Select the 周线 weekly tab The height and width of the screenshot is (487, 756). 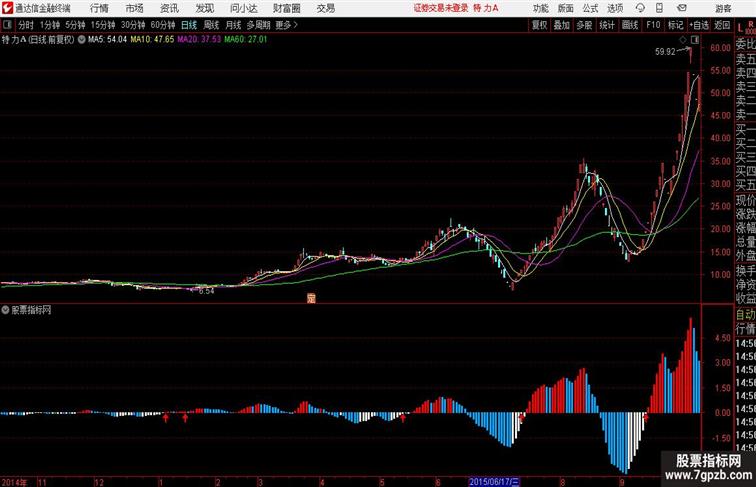point(211,25)
